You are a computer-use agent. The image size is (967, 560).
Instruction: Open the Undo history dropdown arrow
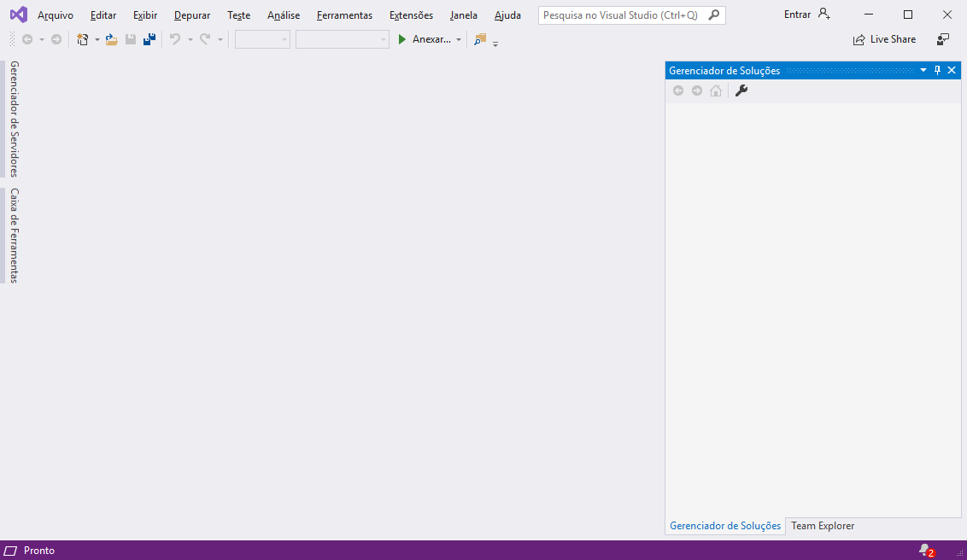pos(190,39)
